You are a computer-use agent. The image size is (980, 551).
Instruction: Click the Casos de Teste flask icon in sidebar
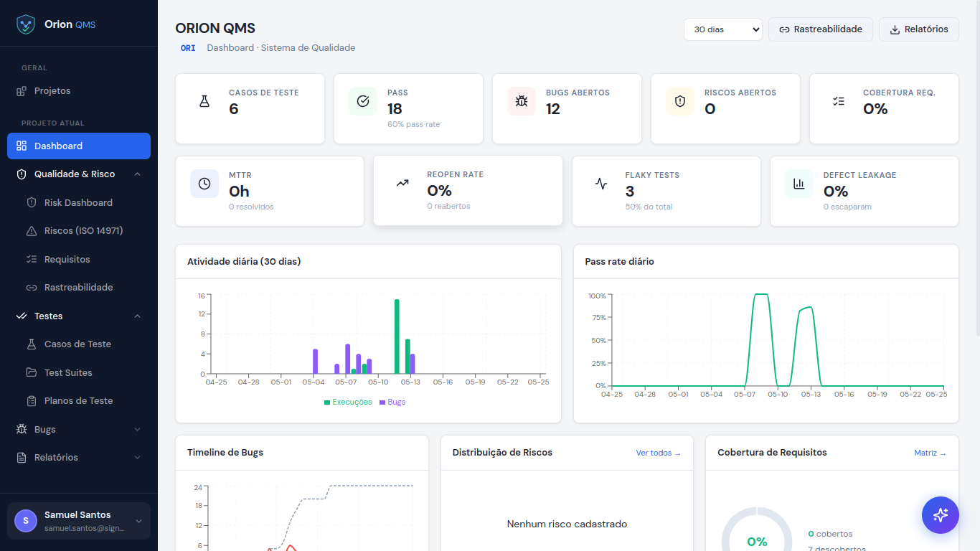tap(32, 344)
